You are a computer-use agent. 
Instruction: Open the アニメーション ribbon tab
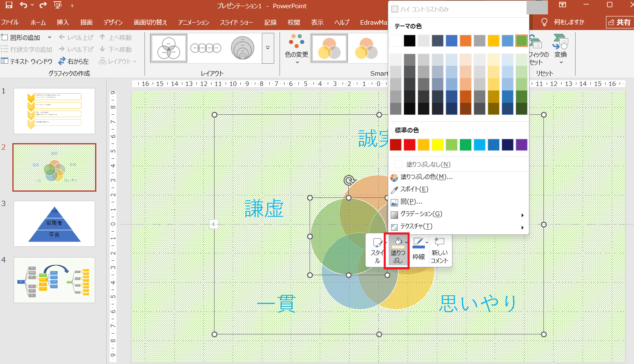pyautogui.click(x=193, y=22)
